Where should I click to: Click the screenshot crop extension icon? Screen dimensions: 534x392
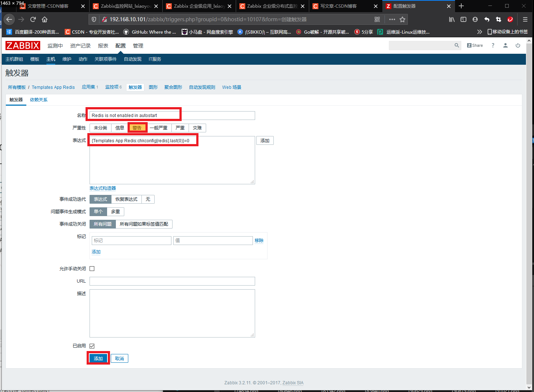coord(499,19)
